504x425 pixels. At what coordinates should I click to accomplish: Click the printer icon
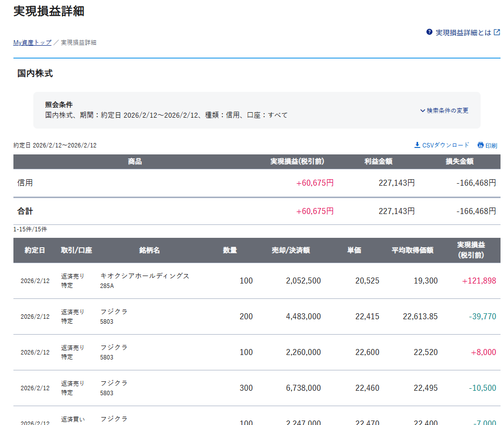click(480, 145)
